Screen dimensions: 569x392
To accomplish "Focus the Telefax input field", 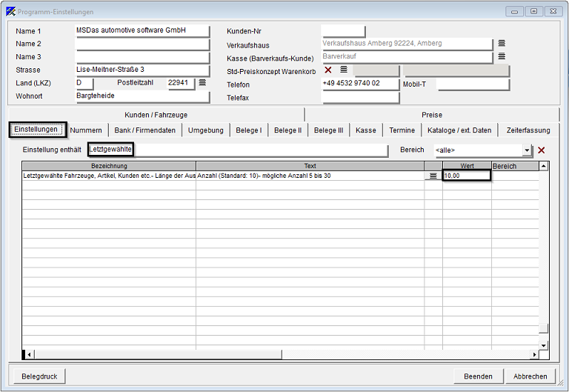I will pyautogui.click(x=360, y=97).
